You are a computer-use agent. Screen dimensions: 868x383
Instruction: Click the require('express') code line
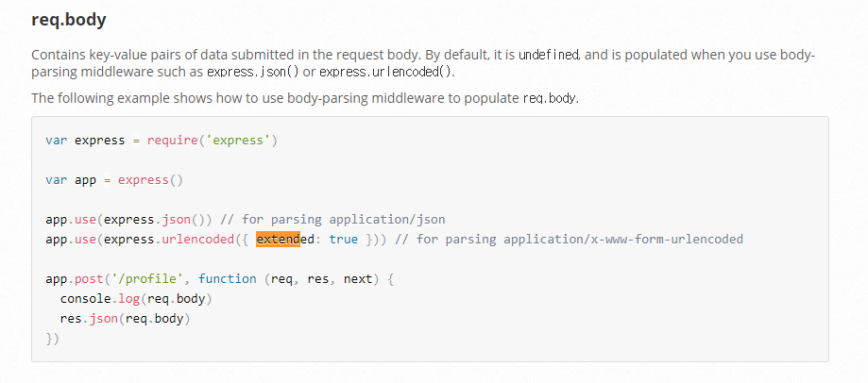point(162,141)
